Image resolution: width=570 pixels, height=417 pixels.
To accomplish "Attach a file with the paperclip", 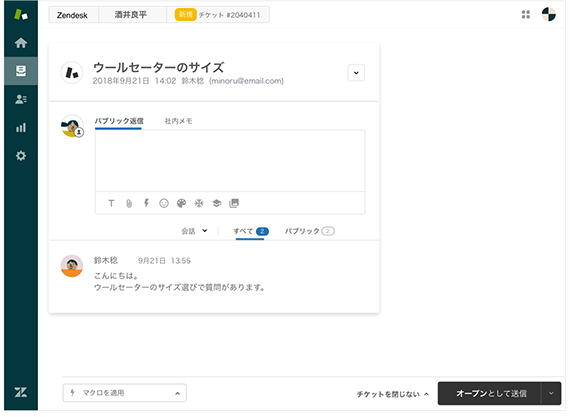I will tap(129, 203).
